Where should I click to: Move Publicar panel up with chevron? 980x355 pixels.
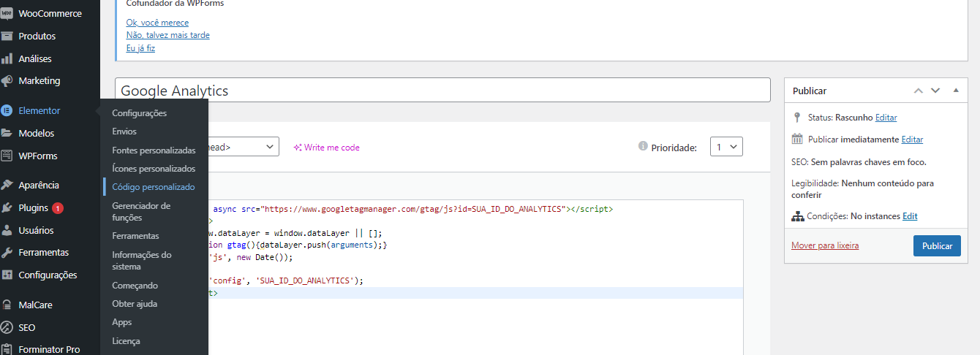[x=918, y=91]
